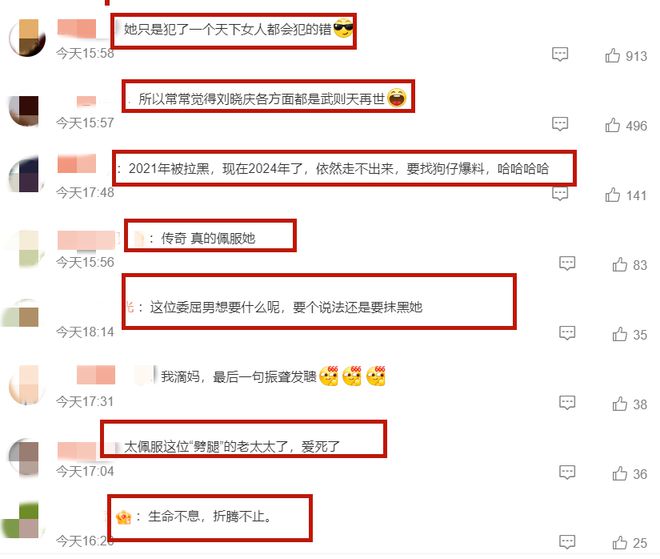Click thumbs-up on the 141-like comment
The image size is (660, 559).
[x=612, y=195]
